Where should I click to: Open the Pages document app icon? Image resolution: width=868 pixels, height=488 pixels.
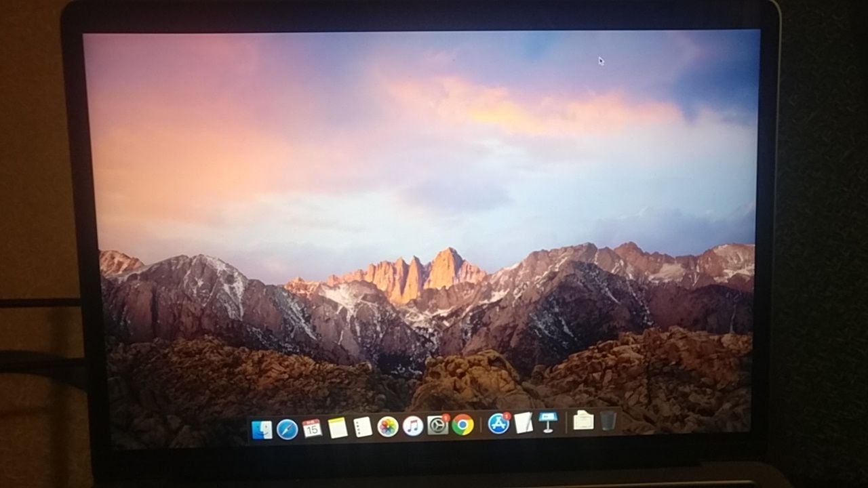[523, 422]
